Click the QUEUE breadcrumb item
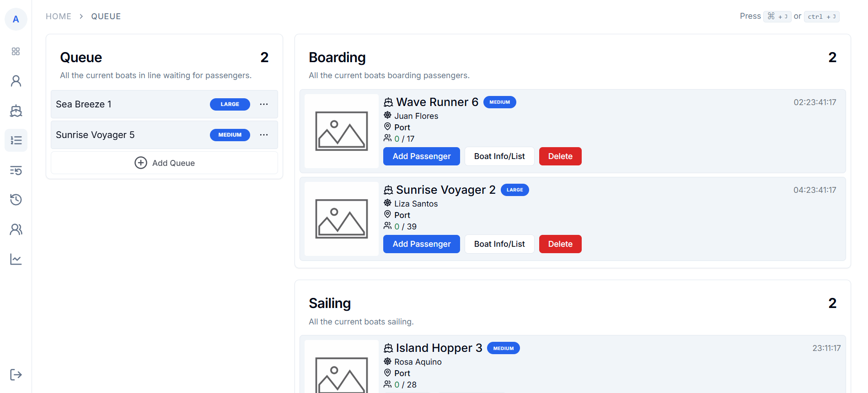Viewport: 868px width, 393px height. (106, 16)
